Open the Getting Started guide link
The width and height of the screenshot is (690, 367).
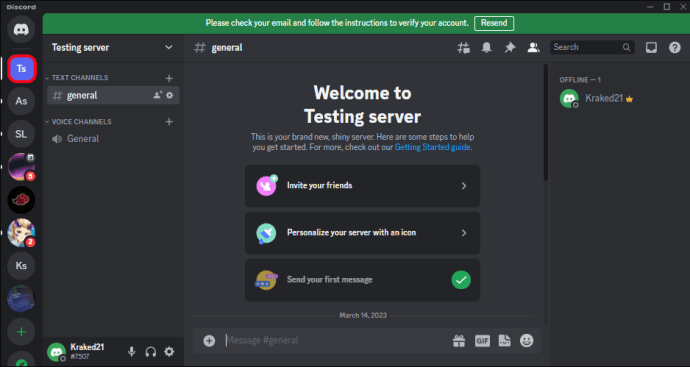coord(432,147)
